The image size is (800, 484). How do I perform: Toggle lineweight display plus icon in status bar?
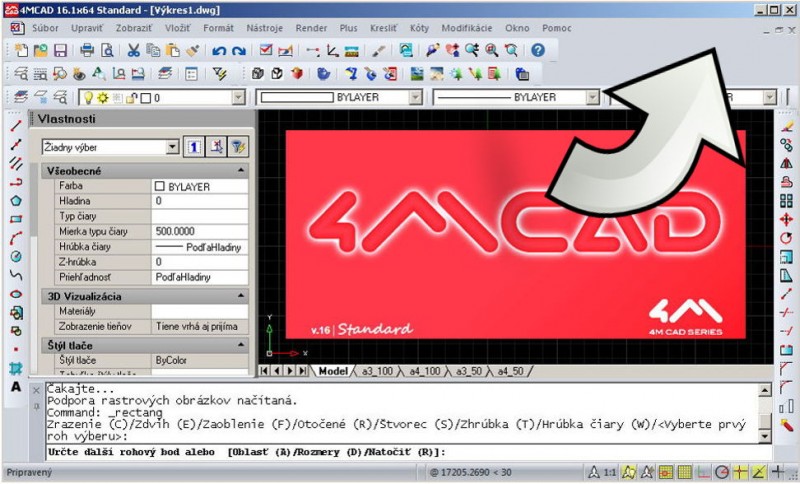[778, 472]
